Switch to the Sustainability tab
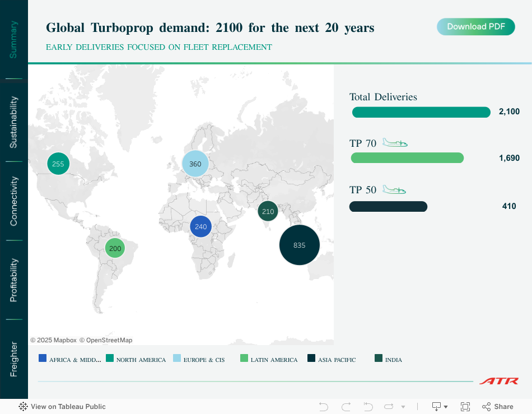The image size is (532, 414). [x=13, y=122]
